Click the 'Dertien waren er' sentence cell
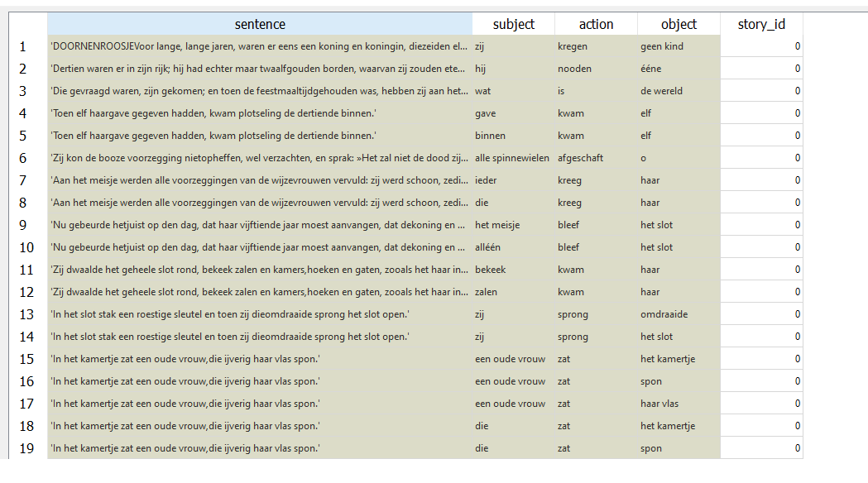 260,69
